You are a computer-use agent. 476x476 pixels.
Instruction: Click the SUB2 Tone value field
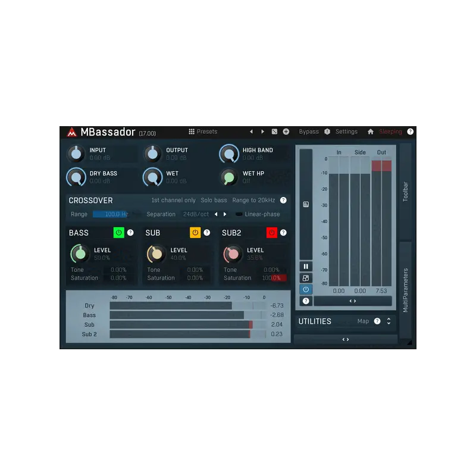coord(271,270)
